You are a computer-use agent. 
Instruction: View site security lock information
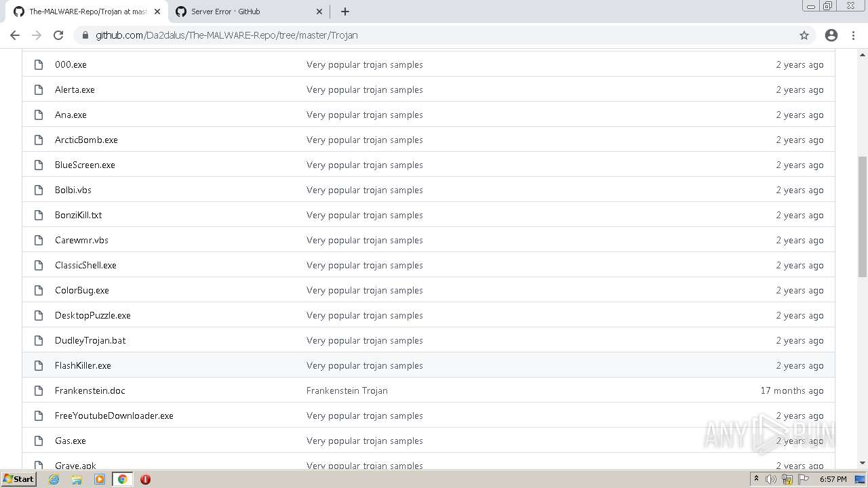coord(85,35)
